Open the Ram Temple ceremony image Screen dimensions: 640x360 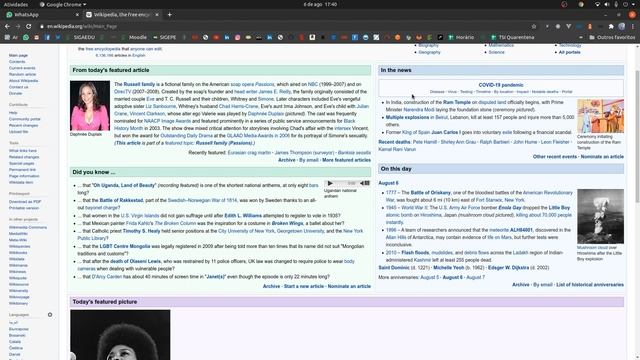coord(600,116)
